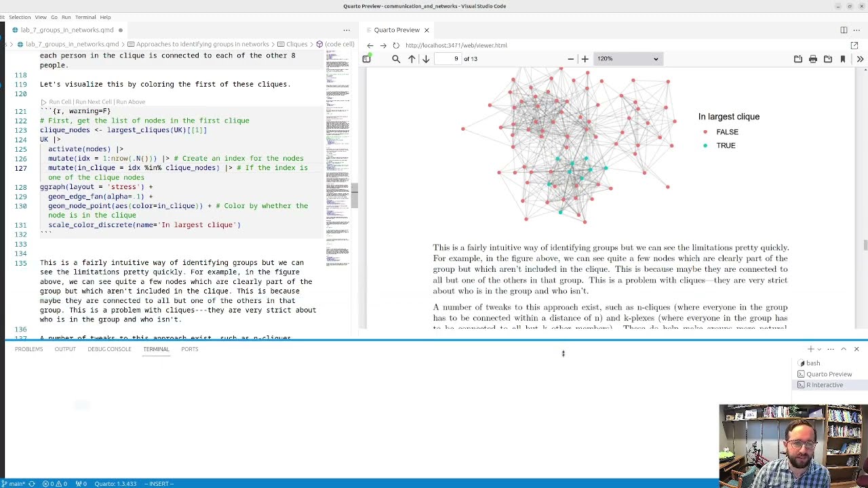Image resolution: width=868 pixels, height=488 pixels.
Task: Close the terminal panel
Action: [x=856, y=349]
